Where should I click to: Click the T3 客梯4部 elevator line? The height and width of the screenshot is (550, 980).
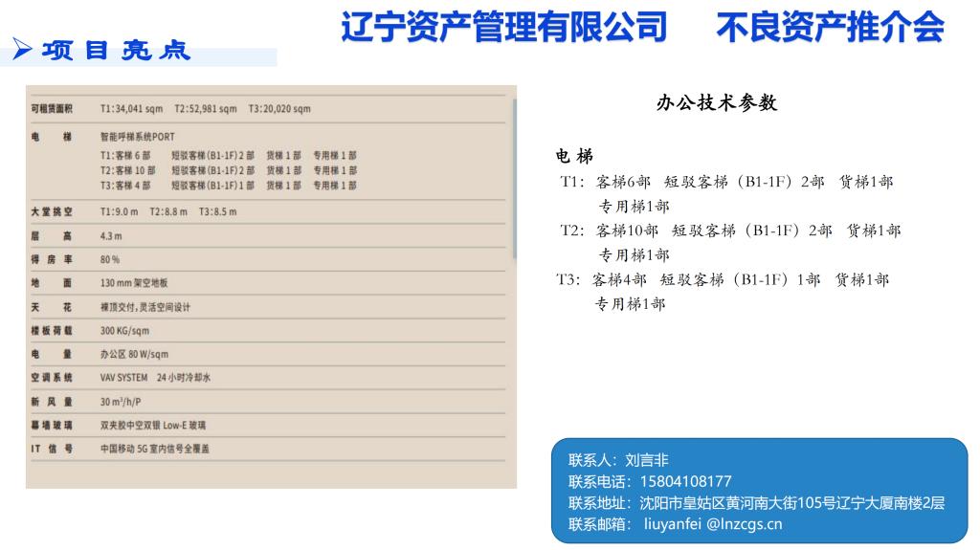[723, 280]
